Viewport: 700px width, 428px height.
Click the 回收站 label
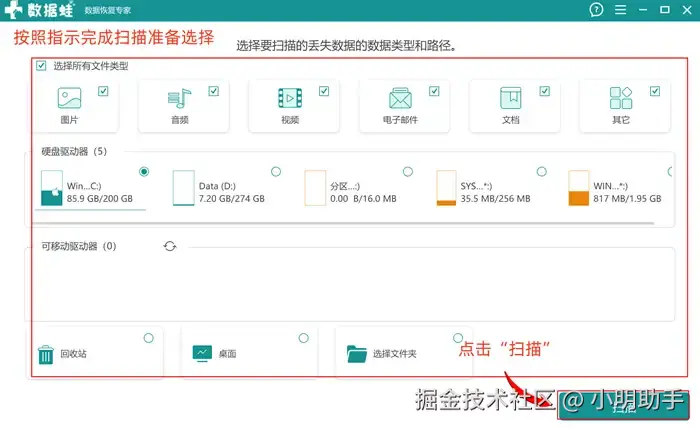pyautogui.click(x=74, y=354)
